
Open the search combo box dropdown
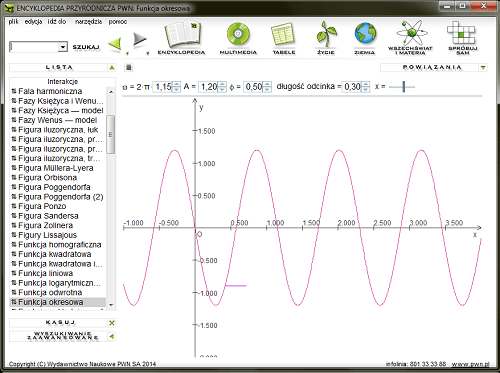(63, 47)
